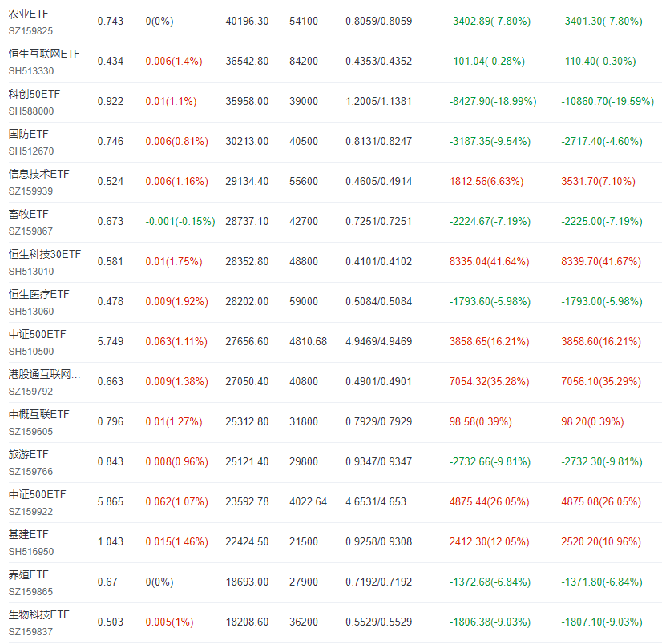This screenshot has height=644, width=662.
Task: Click cost 0.4605/0.4914
Action: tap(379, 182)
